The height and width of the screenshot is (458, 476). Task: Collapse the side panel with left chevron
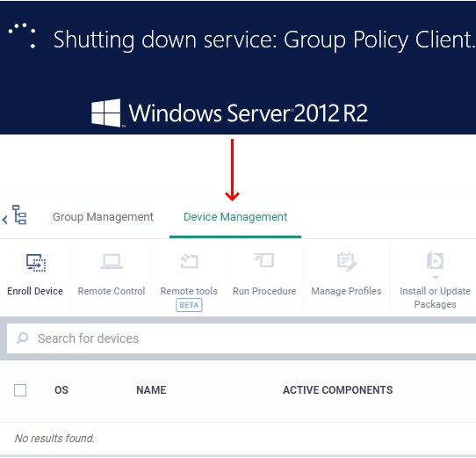pyautogui.click(x=4, y=220)
